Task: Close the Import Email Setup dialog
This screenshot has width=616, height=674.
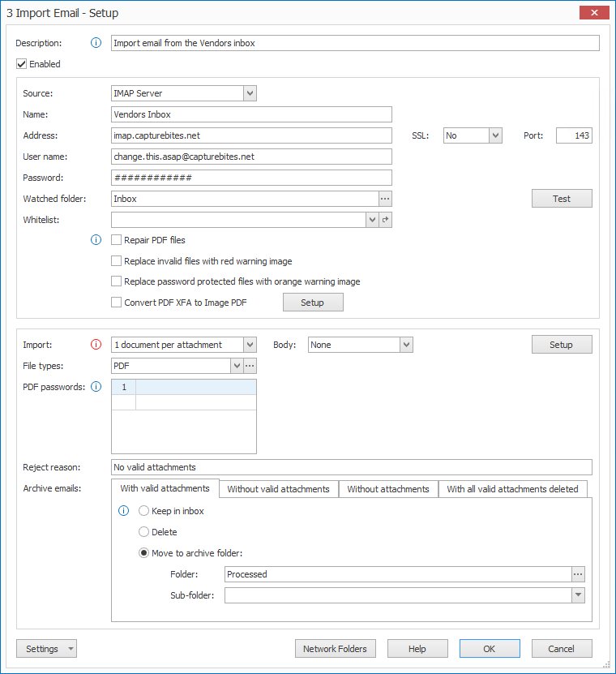Action: click(594, 12)
